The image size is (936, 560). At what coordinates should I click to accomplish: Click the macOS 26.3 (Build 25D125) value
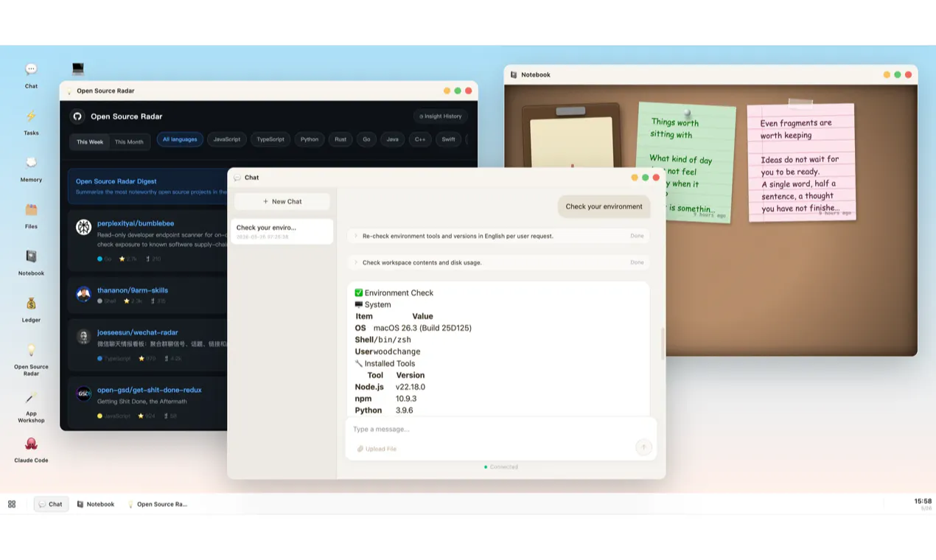tap(422, 328)
